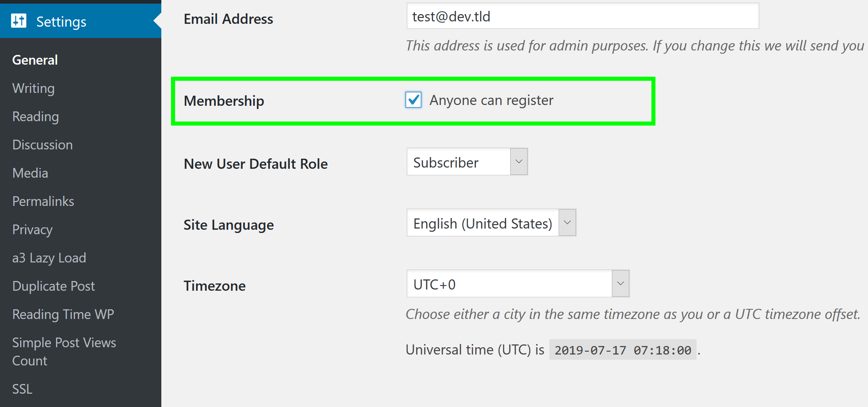The width and height of the screenshot is (868, 407).
Task: Click the Settings heading in sidebar
Action: [x=61, y=22]
